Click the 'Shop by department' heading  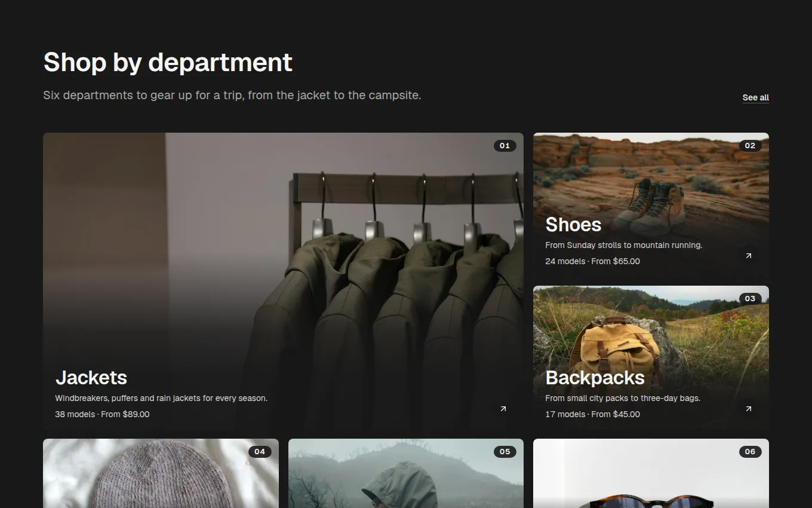(168, 62)
